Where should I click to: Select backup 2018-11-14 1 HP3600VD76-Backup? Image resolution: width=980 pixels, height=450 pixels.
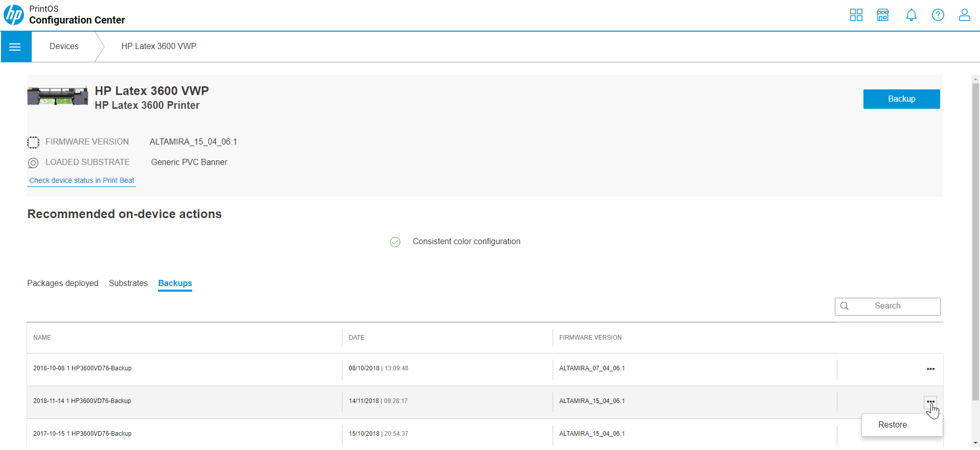pyautogui.click(x=82, y=401)
